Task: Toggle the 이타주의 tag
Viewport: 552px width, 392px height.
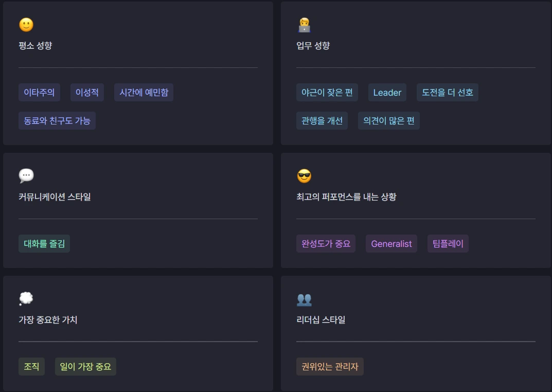Action: click(x=39, y=92)
